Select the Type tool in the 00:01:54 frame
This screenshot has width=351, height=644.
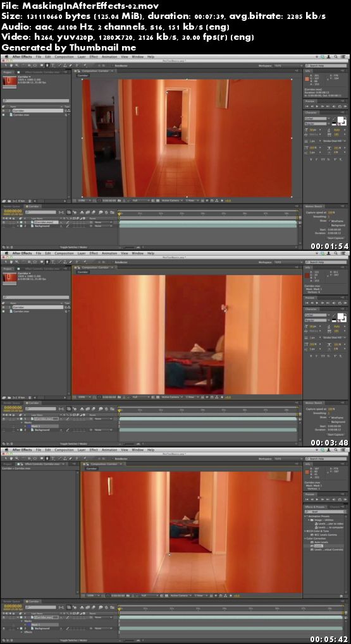click(52, 65)
